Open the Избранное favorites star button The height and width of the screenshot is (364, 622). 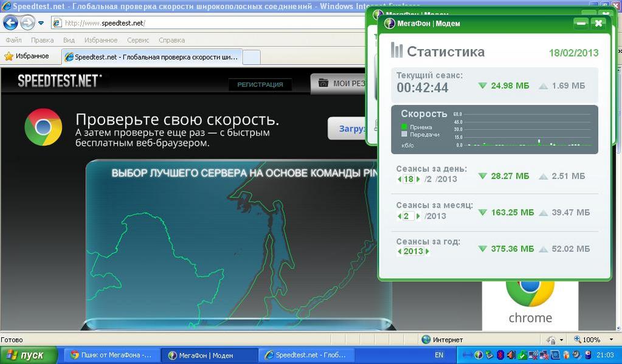point(27,57)
